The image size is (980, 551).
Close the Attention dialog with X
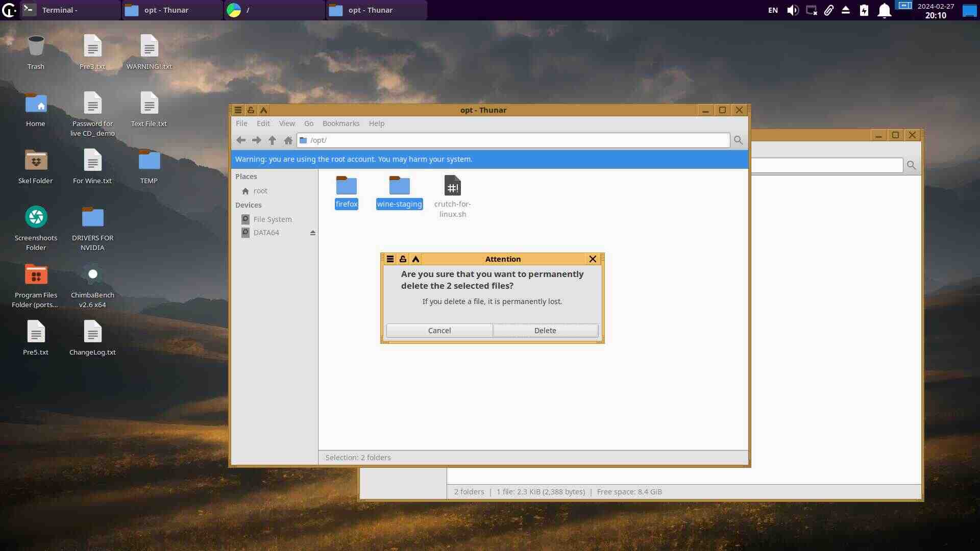click(x=593, y=259)
